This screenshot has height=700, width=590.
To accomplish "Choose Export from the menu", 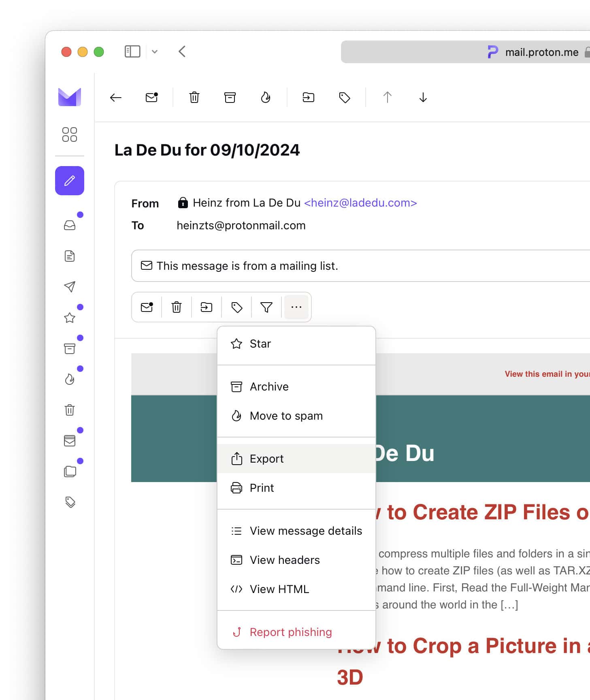I will [296, 459].
